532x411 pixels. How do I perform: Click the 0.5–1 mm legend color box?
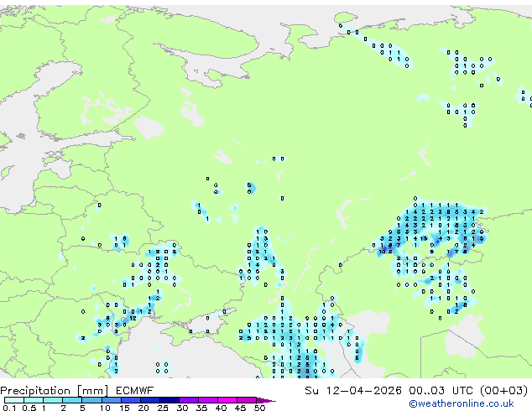click(x=34, y=400)
